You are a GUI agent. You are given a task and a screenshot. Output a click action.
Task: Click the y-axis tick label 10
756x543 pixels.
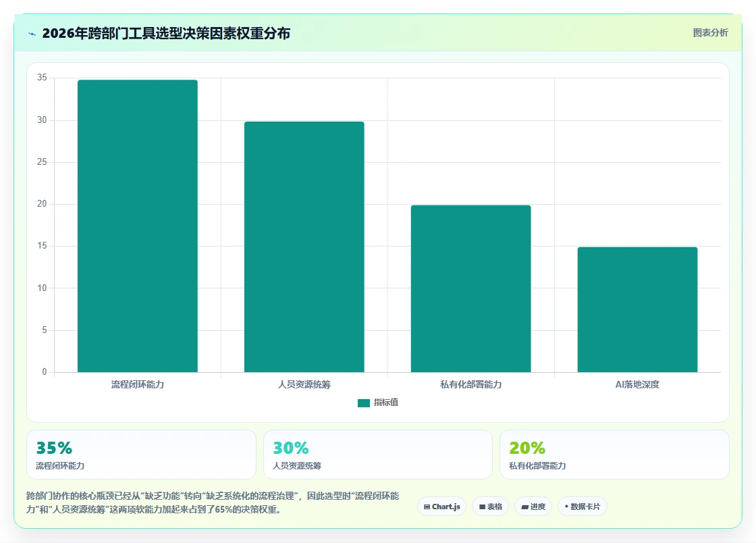pyautogui.click(x=42, y=288)
